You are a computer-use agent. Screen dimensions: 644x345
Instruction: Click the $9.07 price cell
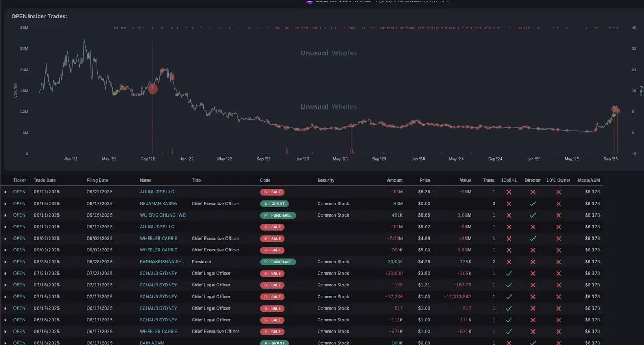click(x=424, y=227)
